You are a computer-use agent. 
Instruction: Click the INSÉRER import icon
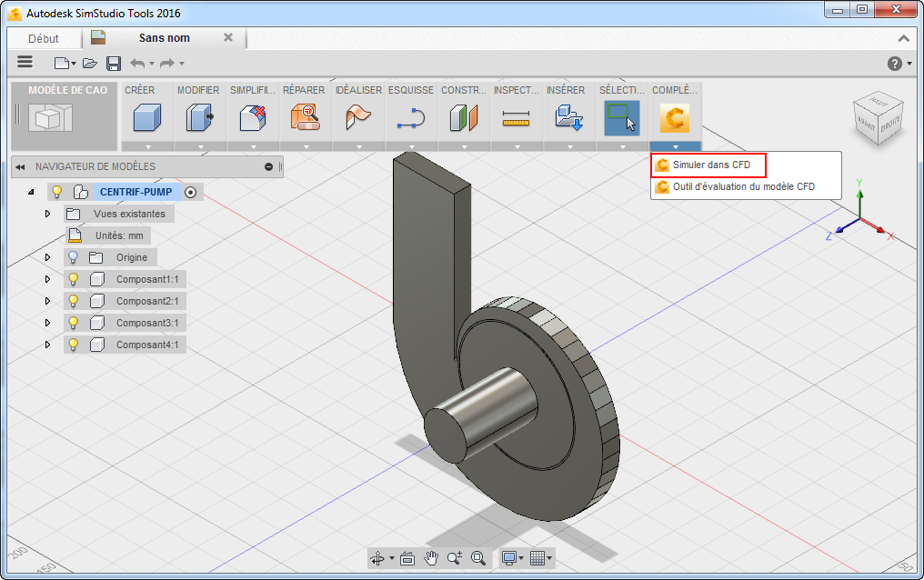coord(569,117)
